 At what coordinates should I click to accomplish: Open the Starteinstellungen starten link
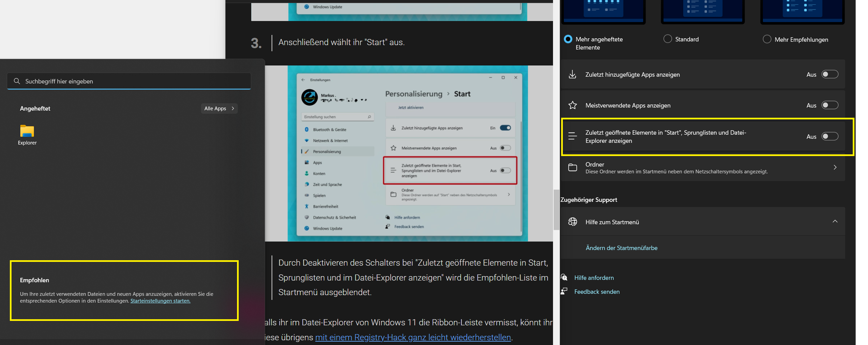160,301
